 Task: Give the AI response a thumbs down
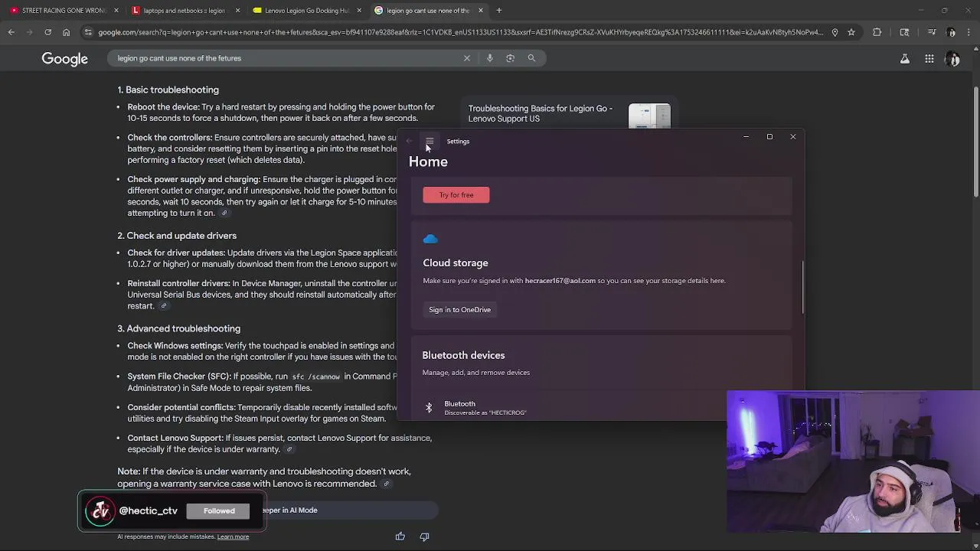pos(424,536)
